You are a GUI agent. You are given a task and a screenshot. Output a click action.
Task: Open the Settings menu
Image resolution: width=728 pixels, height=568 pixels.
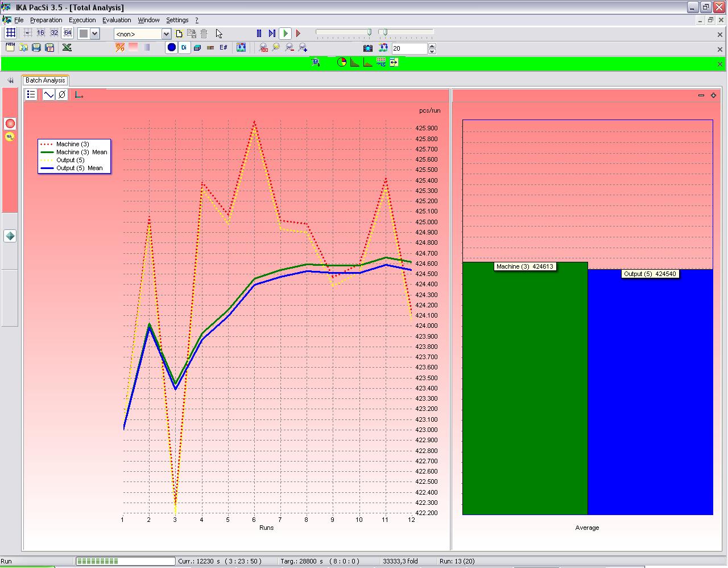coord(177,20)
